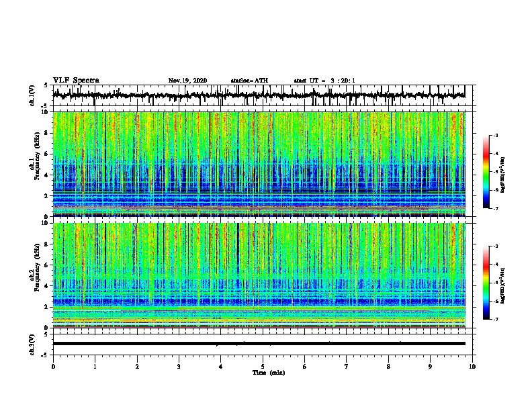Click the date text "Nov.19, 2020"

(x=187, y=81)
